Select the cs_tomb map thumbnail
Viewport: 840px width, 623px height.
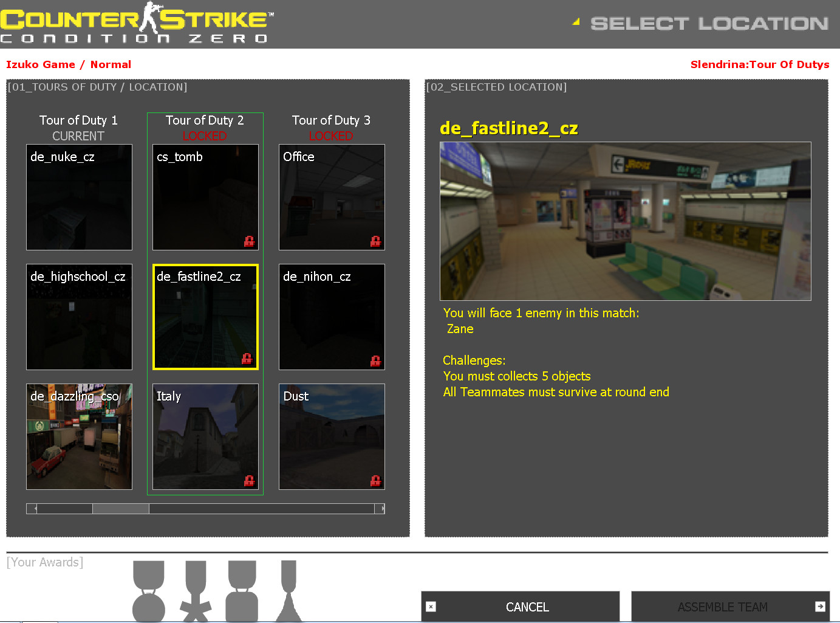[205, 197]
